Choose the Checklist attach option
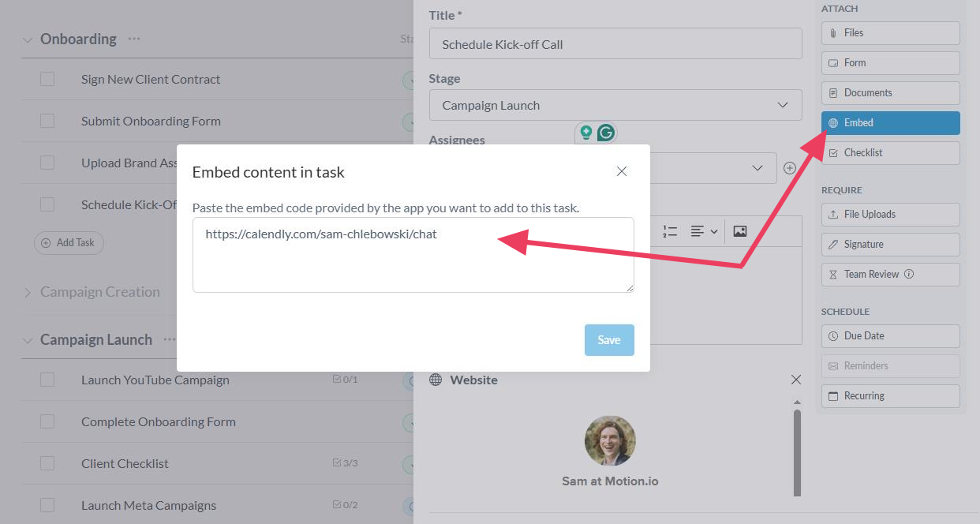The image size is (980, 524). tap(890, 152)
